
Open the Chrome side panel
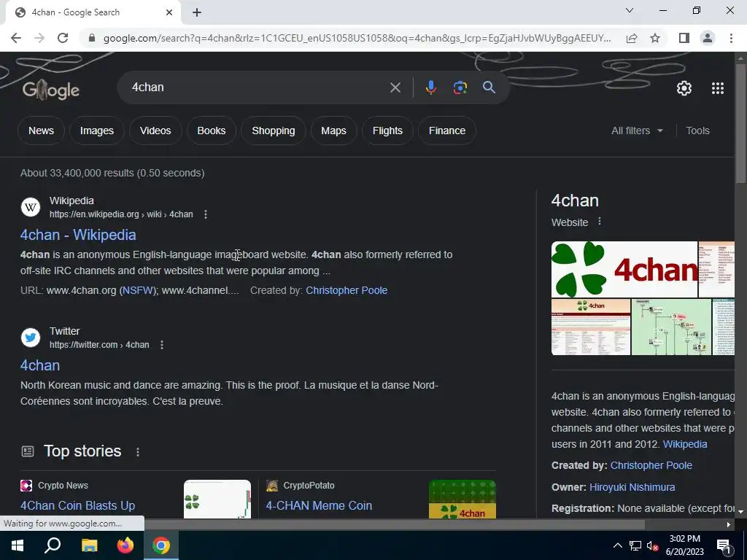[x=684, y=38]
